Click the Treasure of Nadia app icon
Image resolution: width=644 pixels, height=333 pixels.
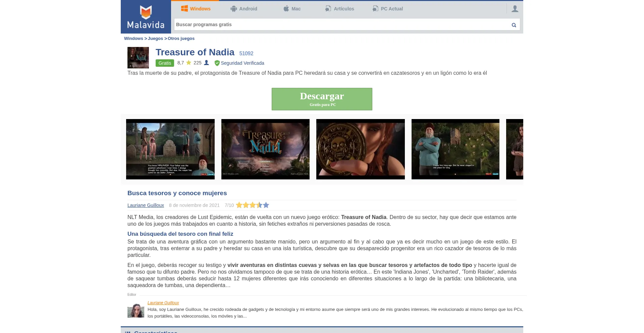(x=138, y=58)
